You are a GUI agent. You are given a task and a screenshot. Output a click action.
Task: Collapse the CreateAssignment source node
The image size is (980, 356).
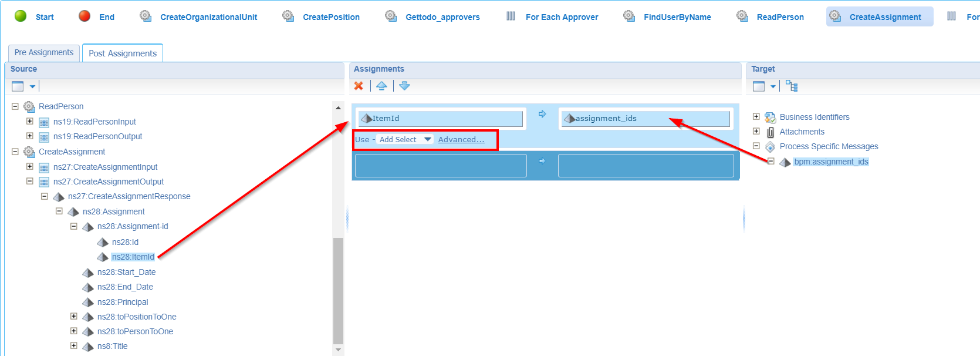[15, 152]
